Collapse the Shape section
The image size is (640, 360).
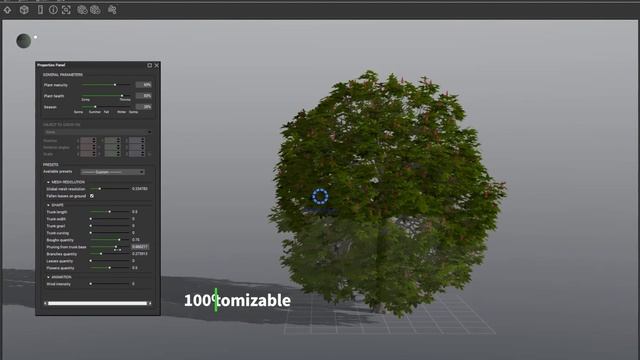[x=48, y=205]
